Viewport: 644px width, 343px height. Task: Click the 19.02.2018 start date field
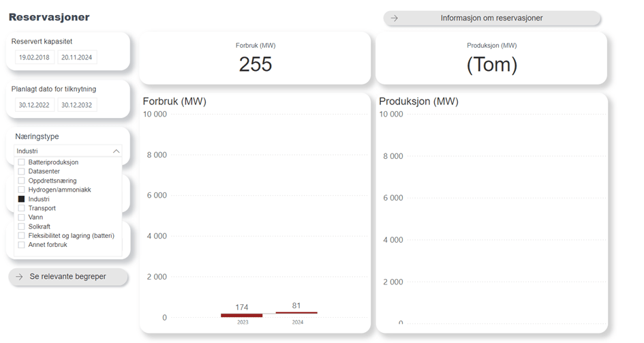coord(35,58)
